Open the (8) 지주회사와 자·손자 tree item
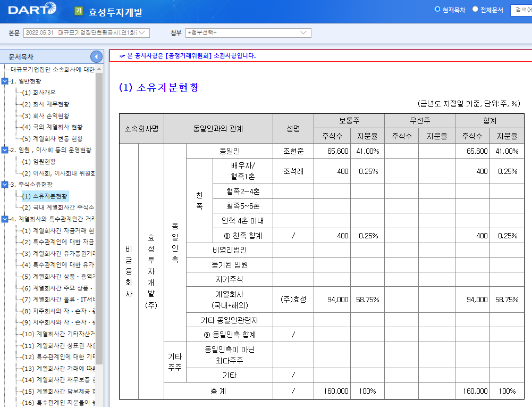Screen dimensions: 532x407 click(x=58, y=311)
